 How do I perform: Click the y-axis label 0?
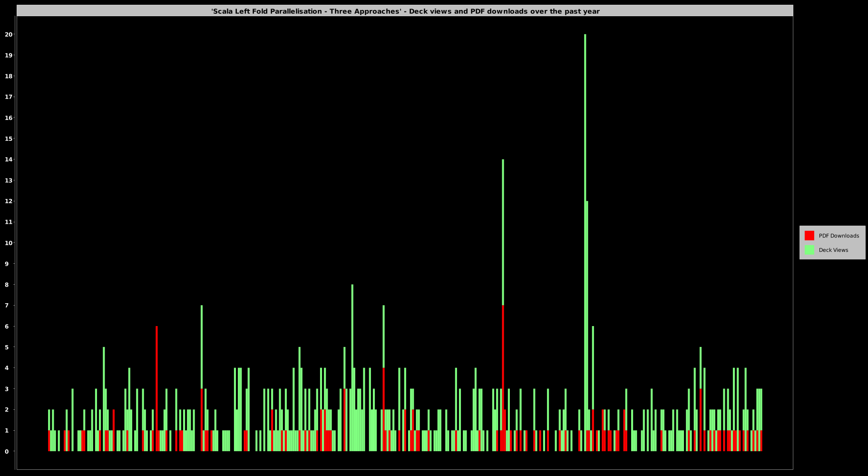[7, 451]
